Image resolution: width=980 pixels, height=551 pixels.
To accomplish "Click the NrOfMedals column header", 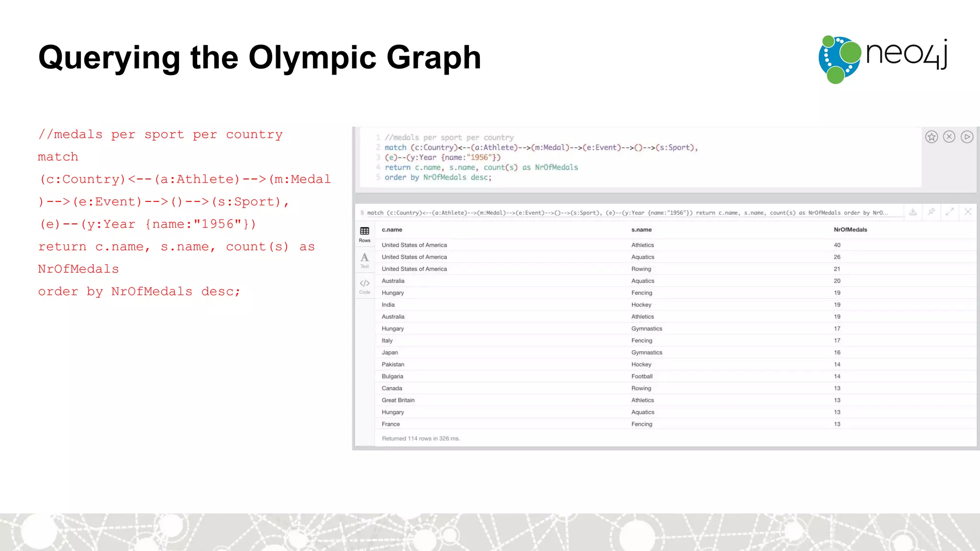I will [x=850, y=230].
